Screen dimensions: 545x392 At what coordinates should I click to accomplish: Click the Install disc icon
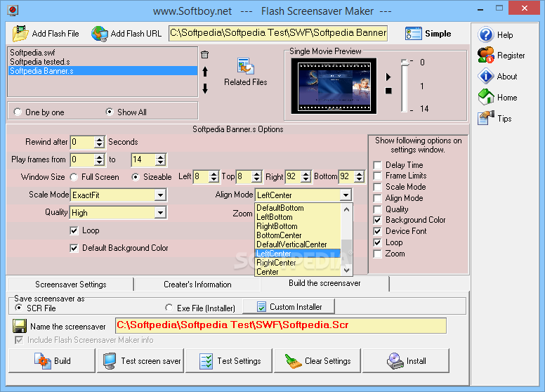(395, 361)
